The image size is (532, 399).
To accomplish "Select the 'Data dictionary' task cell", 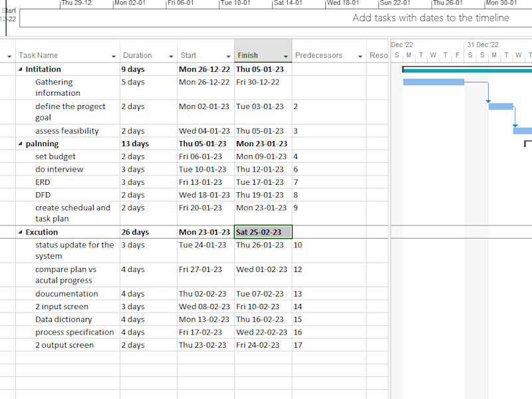I will click(x=68, y=320).
